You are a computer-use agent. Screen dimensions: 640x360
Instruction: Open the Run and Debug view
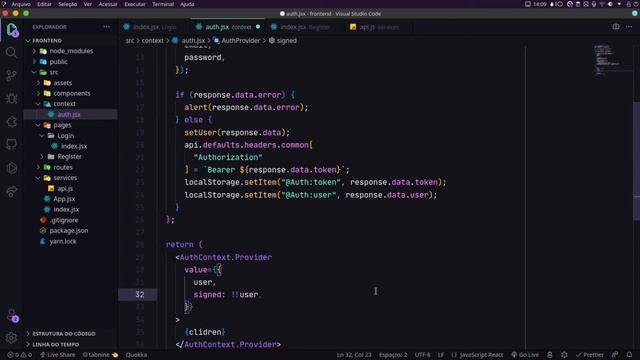click(x=11, y=98)
